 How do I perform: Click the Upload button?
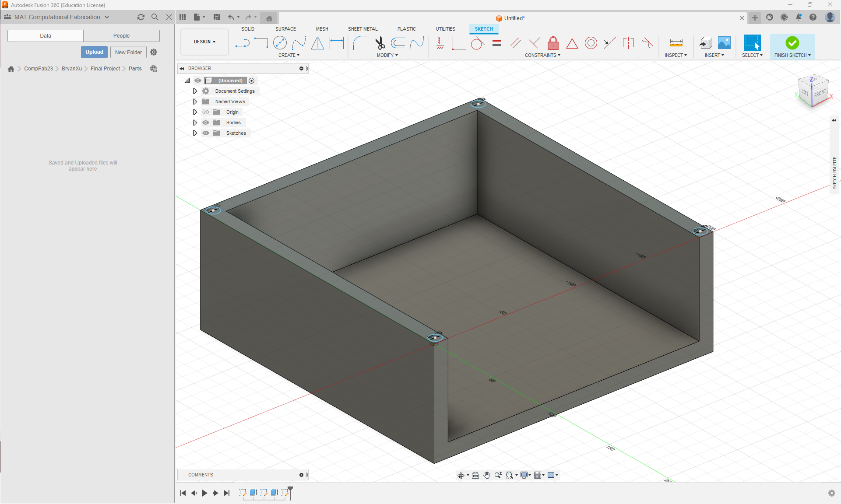point(94,52)
